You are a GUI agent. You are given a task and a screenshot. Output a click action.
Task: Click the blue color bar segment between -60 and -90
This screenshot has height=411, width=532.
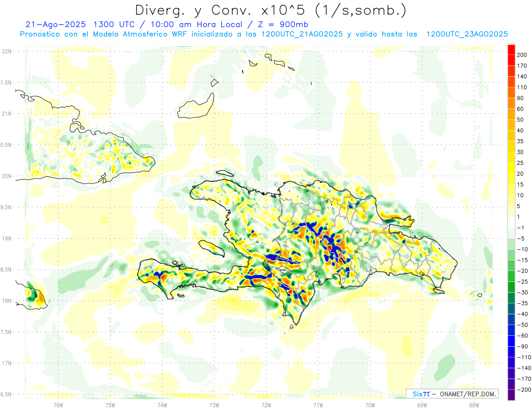pyautogui.click(x=511, y=341)
